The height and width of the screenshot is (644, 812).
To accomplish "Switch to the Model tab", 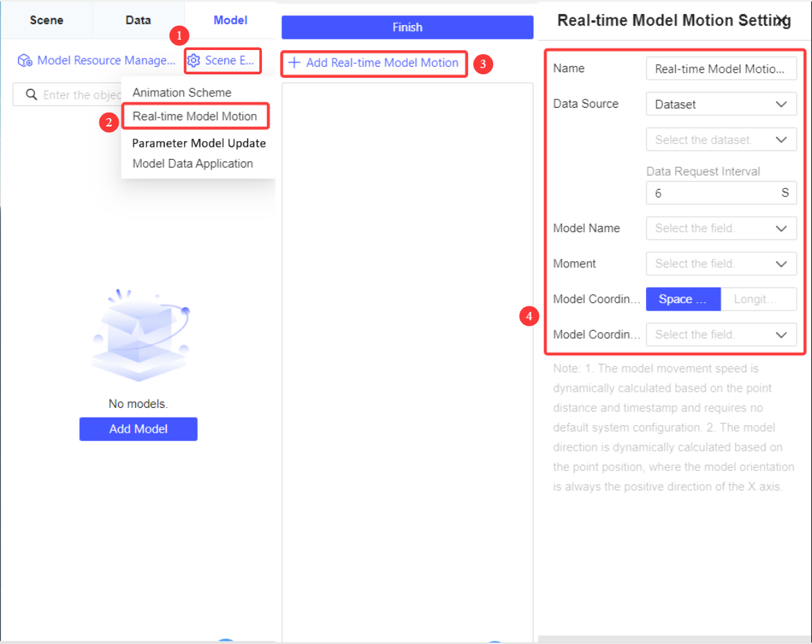I will click(230, 20).
